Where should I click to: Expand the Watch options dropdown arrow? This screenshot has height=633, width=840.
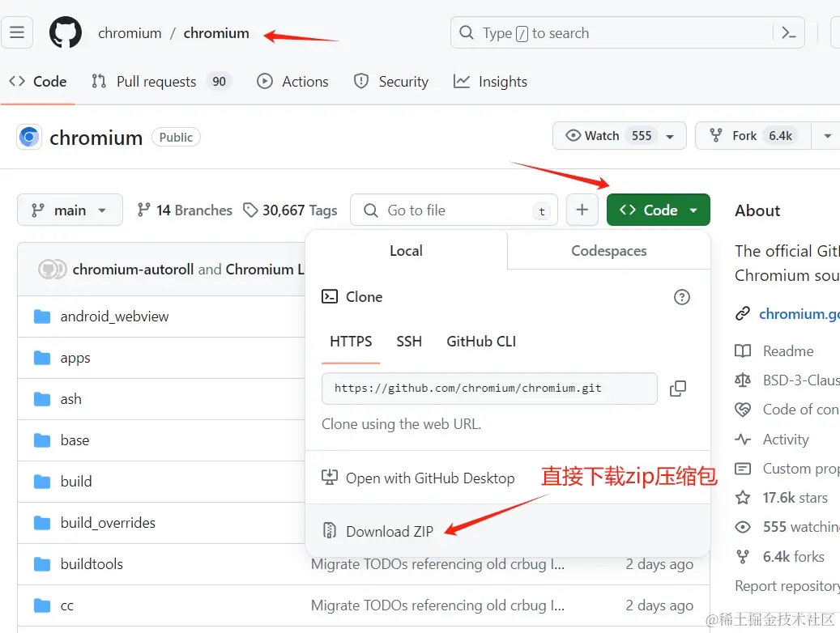(x=670, y=136)
